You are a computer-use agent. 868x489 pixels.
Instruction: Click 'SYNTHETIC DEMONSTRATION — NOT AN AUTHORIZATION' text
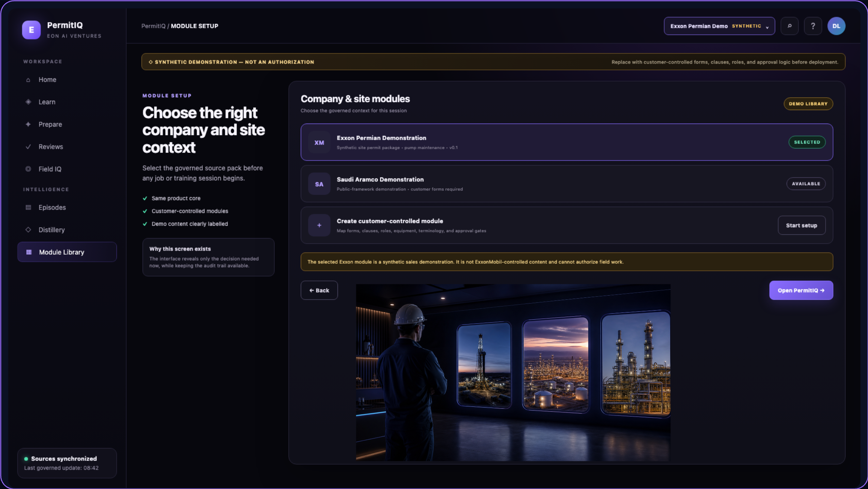click(234, 62)
